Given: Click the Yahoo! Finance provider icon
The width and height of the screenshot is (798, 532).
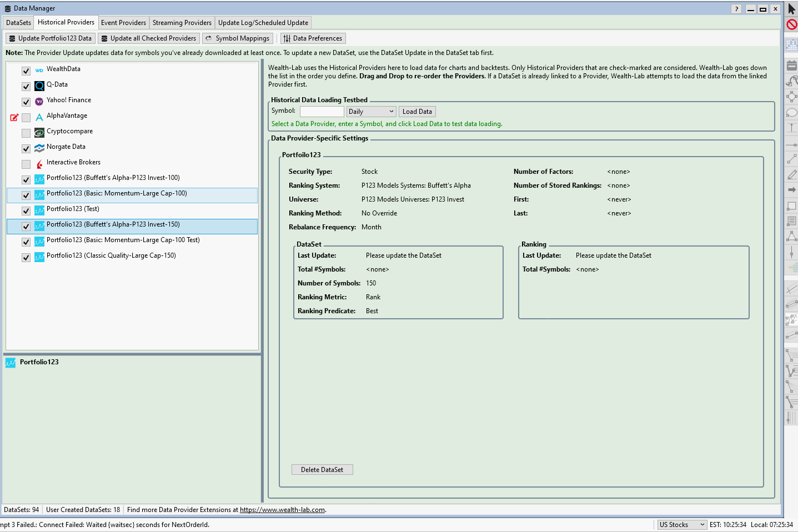Looking at the screenshot, I should coord(39,102).
